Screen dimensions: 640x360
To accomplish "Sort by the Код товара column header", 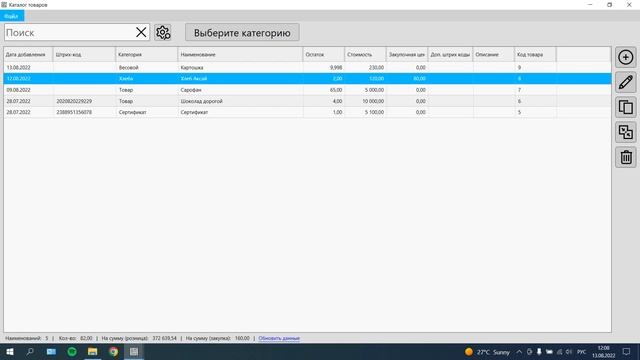I will [x=535, y=54].
